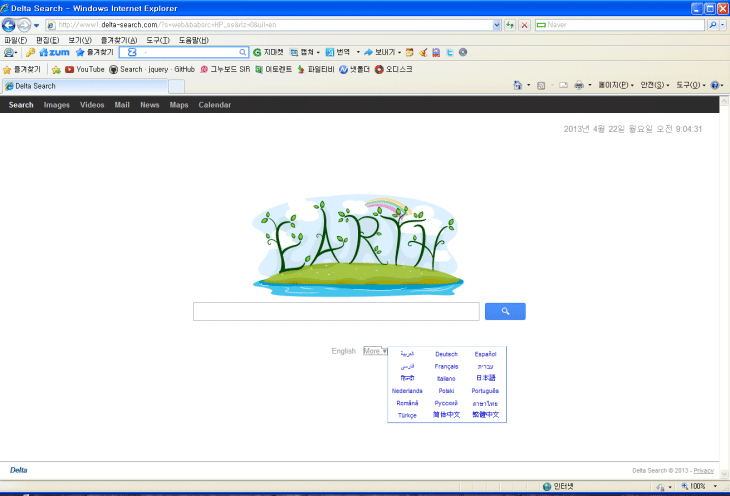Screen dimensions: 730x496
Task: Choose Français in the language list
Action: pos(446,367)
